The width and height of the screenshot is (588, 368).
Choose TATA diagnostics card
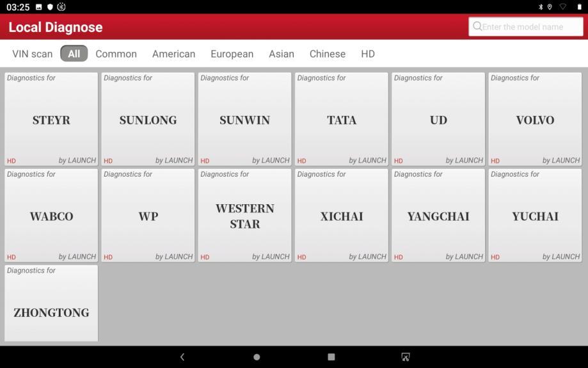(x=341, y=119)
